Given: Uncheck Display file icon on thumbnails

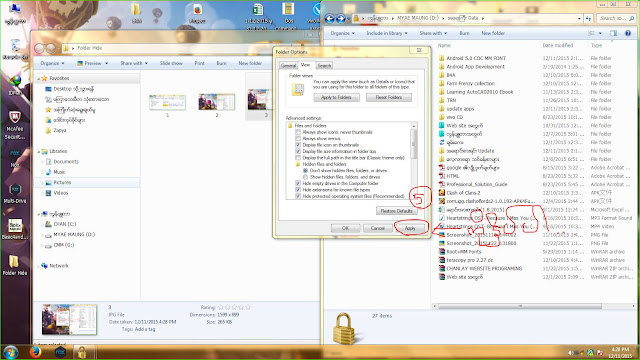Looking at the screenshot, I should click(298, 145).
